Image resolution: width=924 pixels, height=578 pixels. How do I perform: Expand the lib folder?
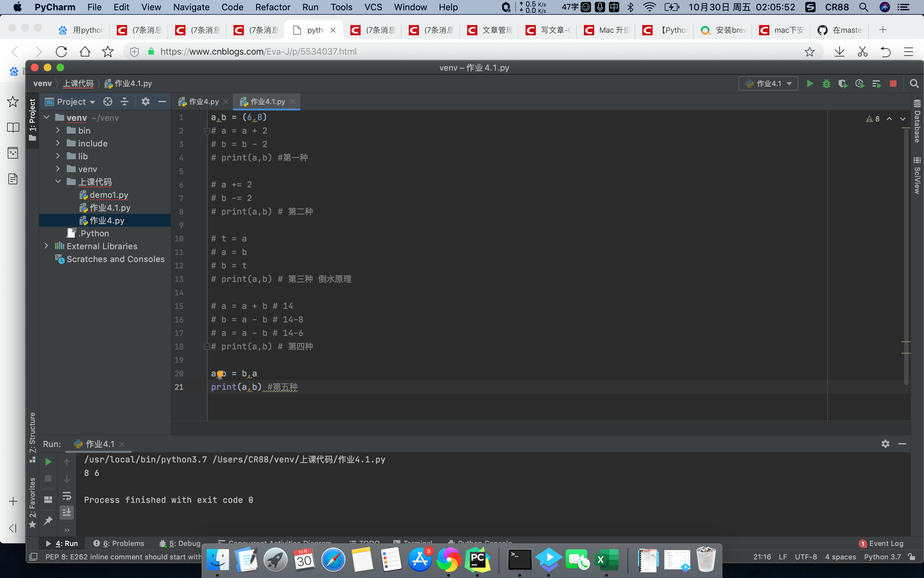point(58,156)
